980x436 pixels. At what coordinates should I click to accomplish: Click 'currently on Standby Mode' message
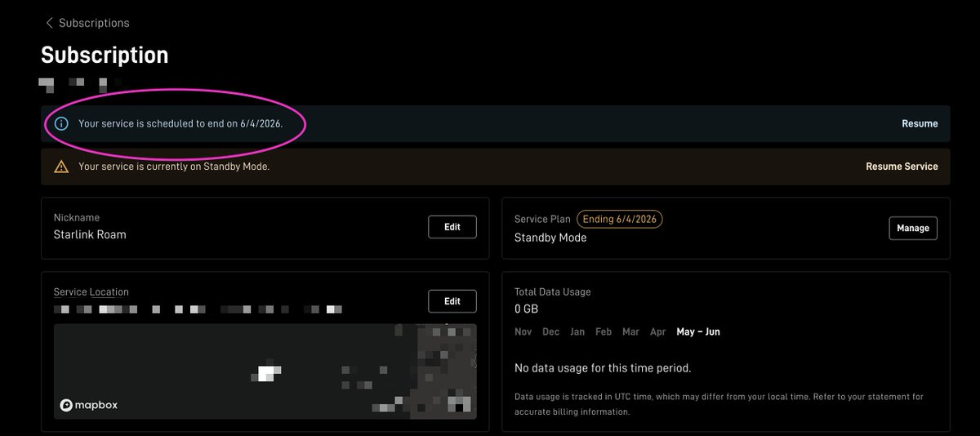[x=174, y=167]
